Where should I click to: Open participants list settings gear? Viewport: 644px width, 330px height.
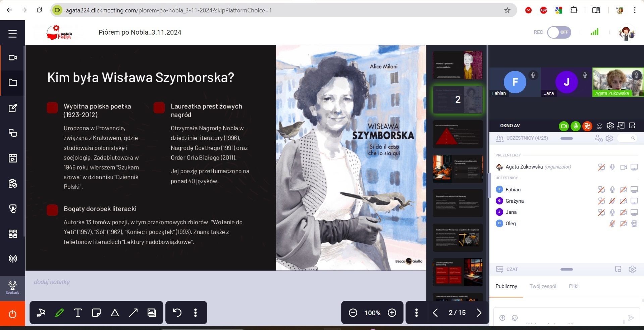[609, 138]
